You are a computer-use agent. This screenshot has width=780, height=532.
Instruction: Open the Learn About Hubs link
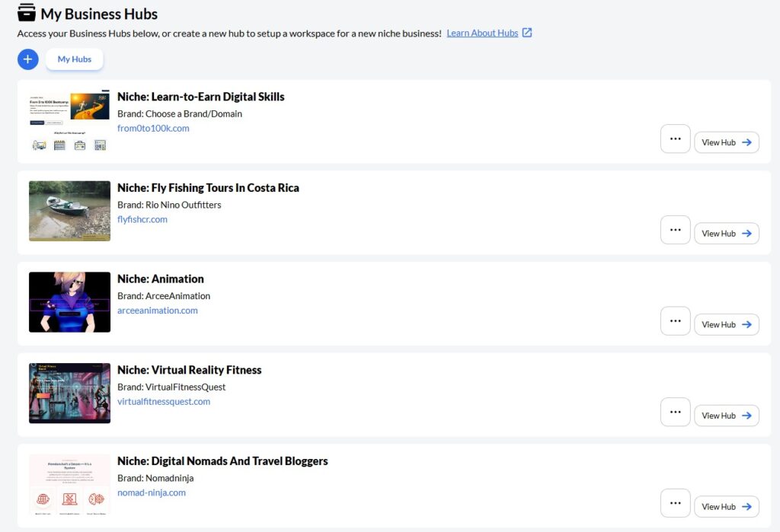tap(482, 33)
